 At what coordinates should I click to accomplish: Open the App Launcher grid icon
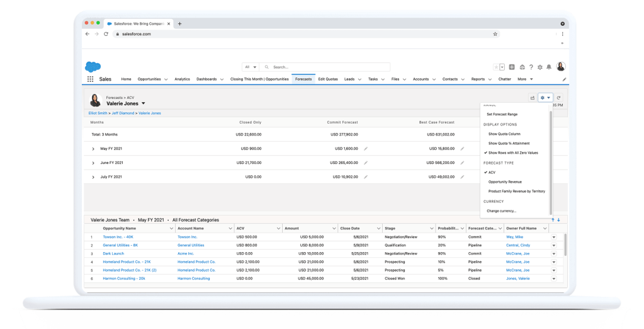[90, 79]
